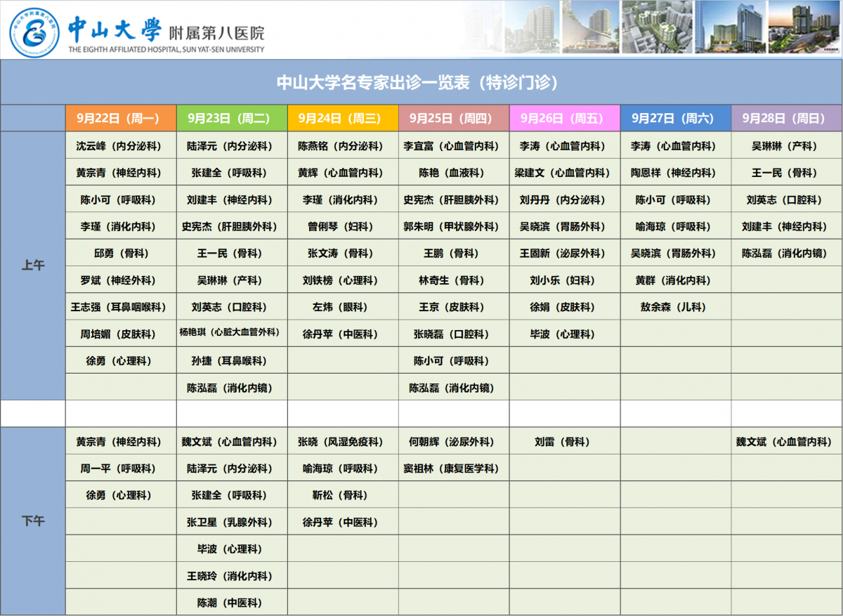Select the 9月25日（周四） column header

point(454,118)
